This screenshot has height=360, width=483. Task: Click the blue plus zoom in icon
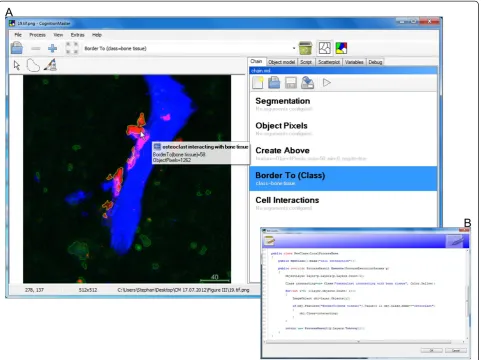pyautogui.click(x=52, y=49)
